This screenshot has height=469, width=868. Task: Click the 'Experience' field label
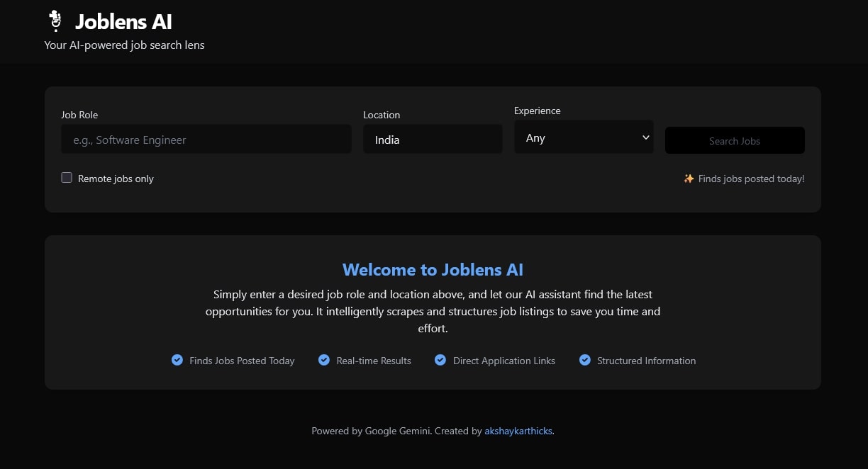pyautogui.click(x=537, y=111)
